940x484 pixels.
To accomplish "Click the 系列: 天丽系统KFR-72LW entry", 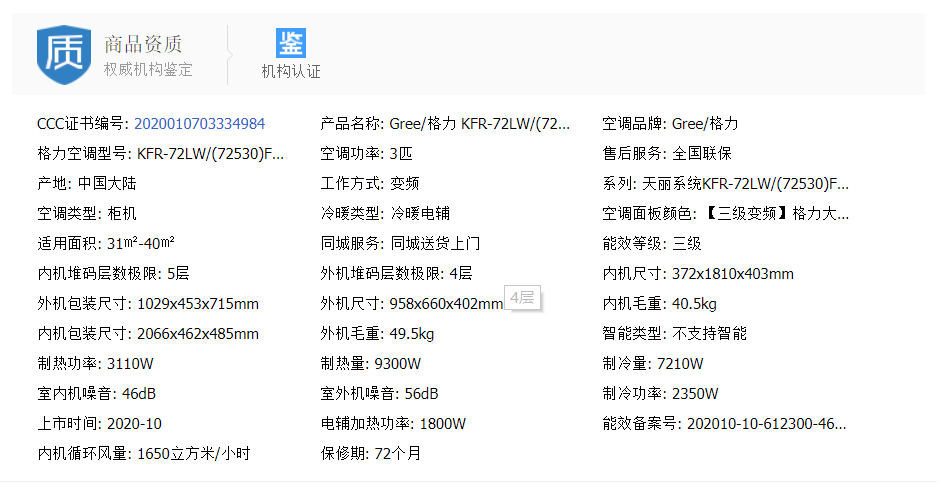I will 726,184.
